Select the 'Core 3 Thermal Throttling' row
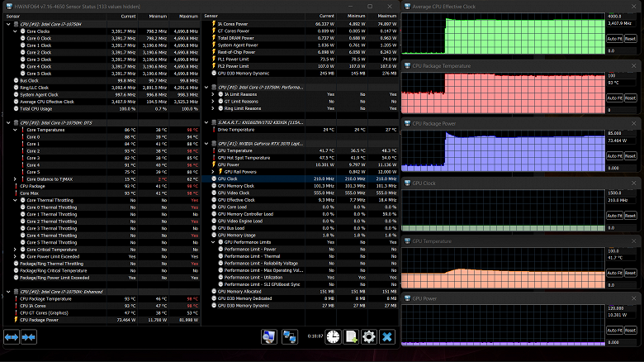This screenshot has height=362, width=644. [x=102, y=228]
